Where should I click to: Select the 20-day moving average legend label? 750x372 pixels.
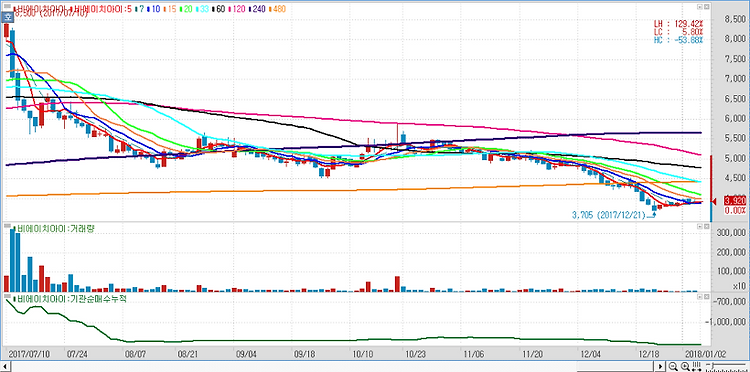(187, 9)
